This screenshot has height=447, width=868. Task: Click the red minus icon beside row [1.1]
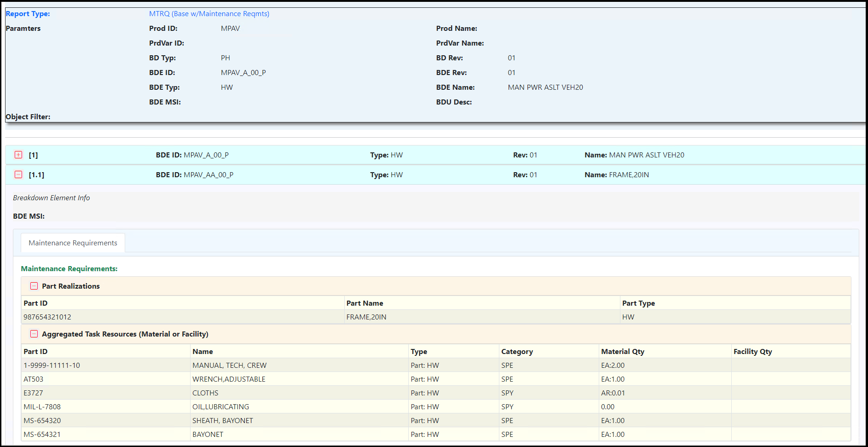[x=18, y=174]
